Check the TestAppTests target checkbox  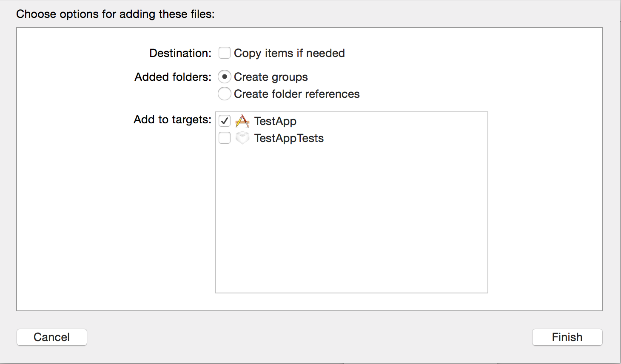click(225, 138)
